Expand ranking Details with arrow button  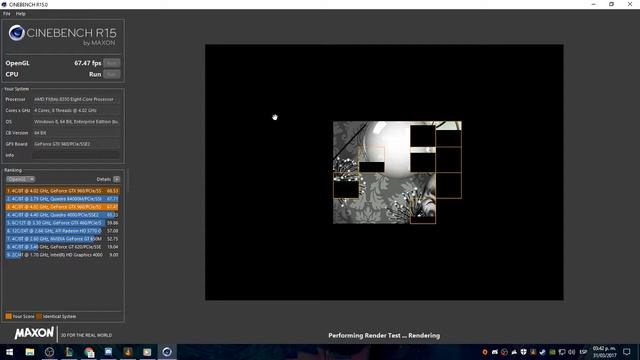(117, 179)
